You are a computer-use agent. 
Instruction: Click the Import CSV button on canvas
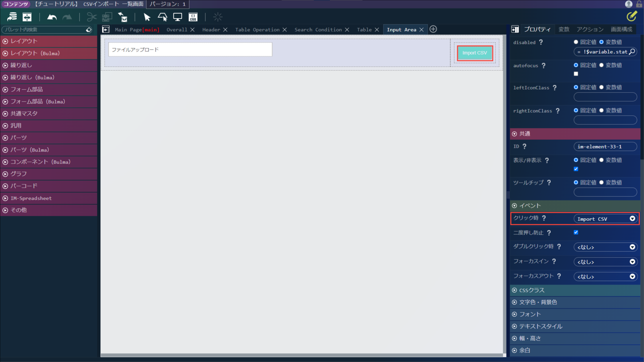475,53
